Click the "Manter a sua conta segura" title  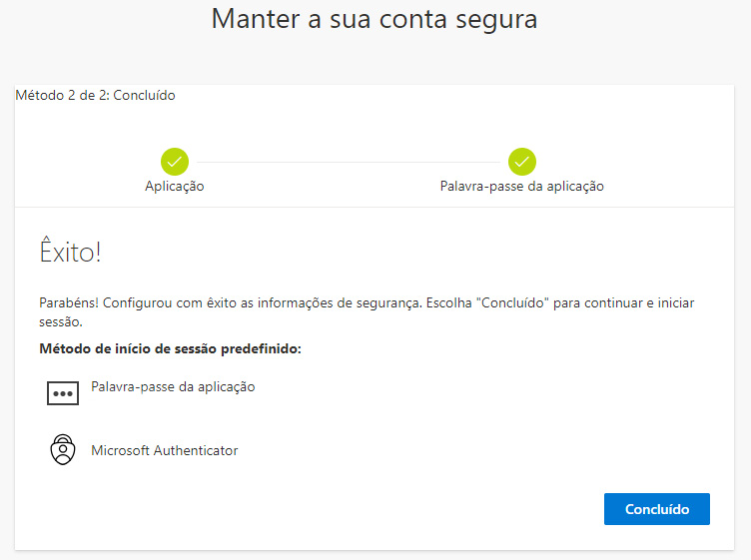375,19
